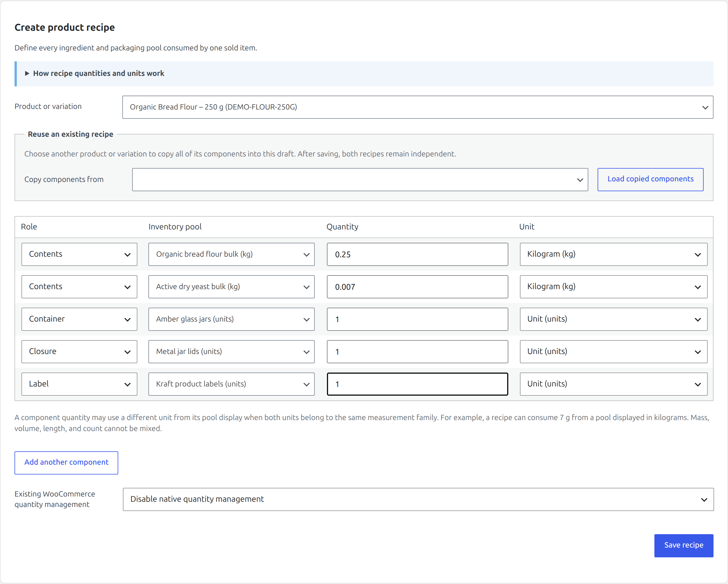Open Active dry yeast bulk pool dropdown

(x=231, y=286)
